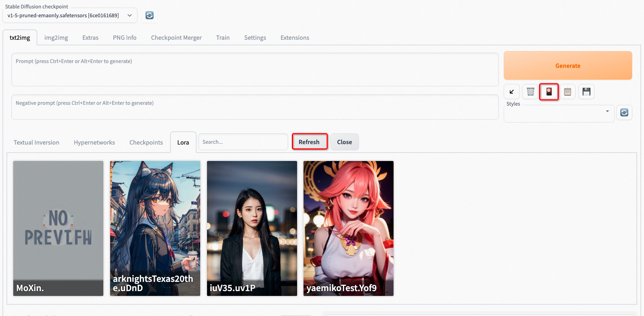Toggle the extra networks card icon

[549, 92]
